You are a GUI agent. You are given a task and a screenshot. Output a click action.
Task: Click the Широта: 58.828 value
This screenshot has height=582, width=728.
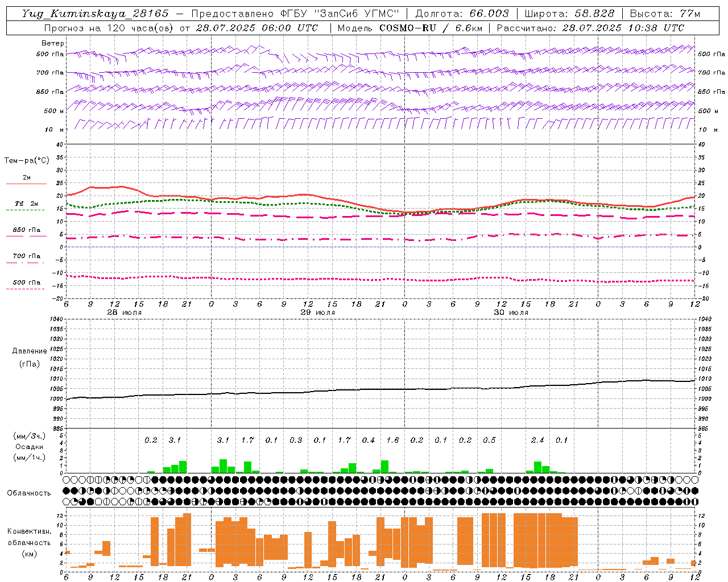coord(569,14)
